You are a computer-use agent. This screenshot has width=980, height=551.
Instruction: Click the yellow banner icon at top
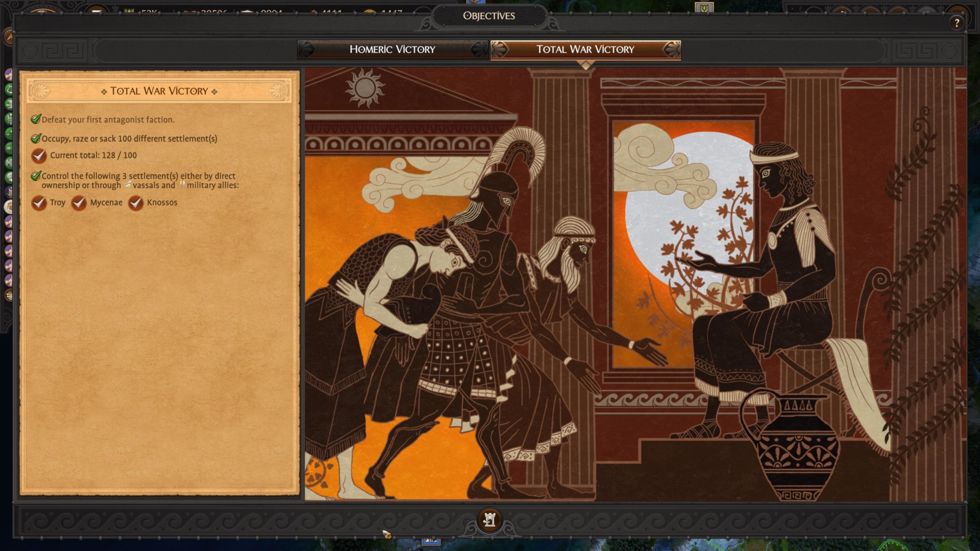click(704, 8)
